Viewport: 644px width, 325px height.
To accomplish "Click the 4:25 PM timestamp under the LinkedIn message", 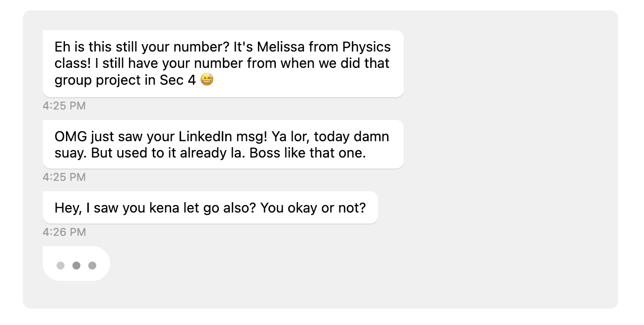I will (x=64, y=177).
